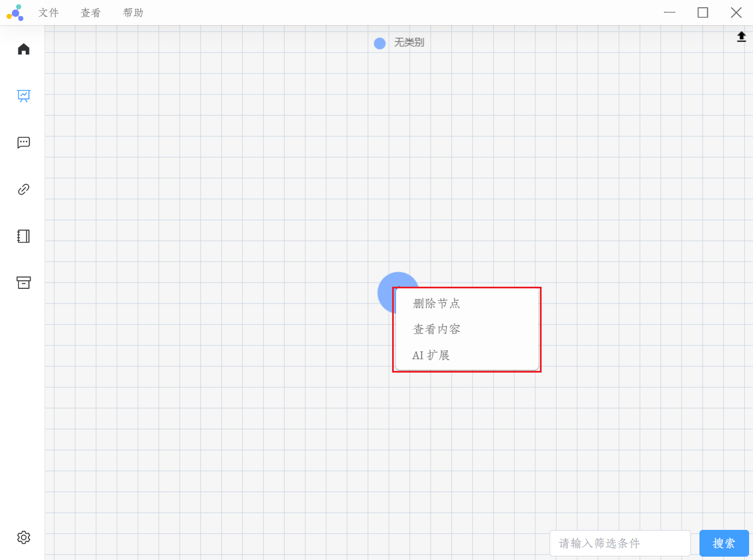753x560 pixels.
Task: Open the 帮助 menu
Action: [133, 13]
